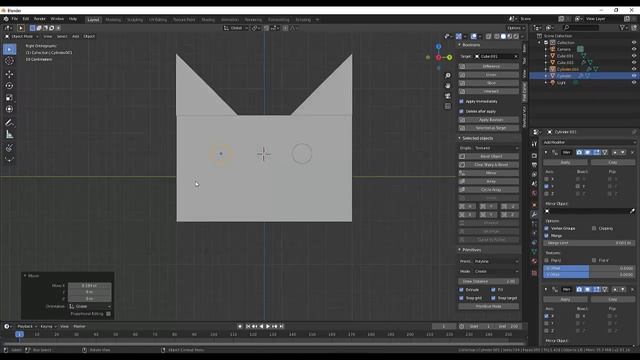Collapse the Selected objects panel
Viewport: 640px width, 360px height.
point(459,138)
